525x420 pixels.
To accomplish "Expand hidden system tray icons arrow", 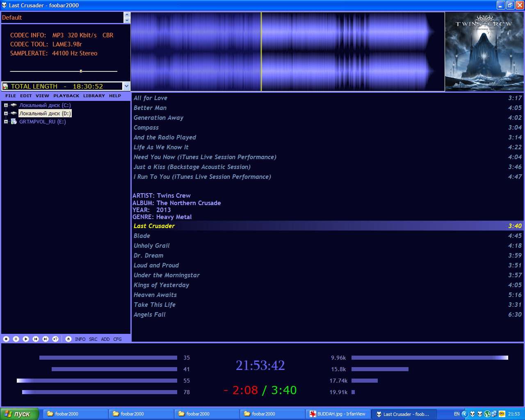I will pos(465,414).
